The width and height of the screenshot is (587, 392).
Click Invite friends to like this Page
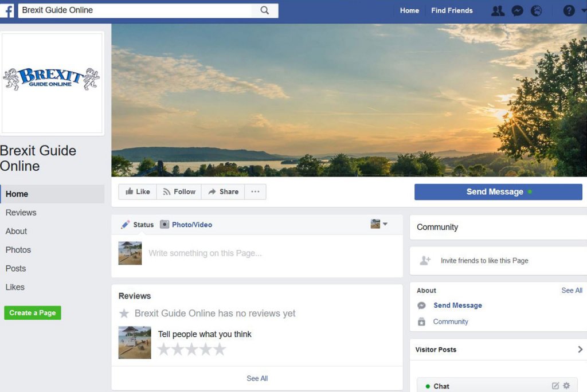coord(484,261)
